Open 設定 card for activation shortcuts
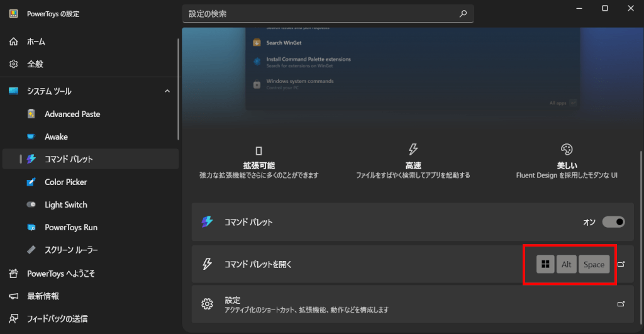Image resolution: width=644 pixels, height=334 pixels. click(409, 304)
